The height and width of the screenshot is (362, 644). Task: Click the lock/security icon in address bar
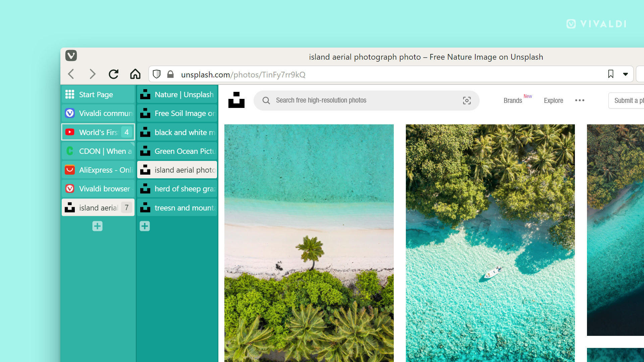coord(170,74)
